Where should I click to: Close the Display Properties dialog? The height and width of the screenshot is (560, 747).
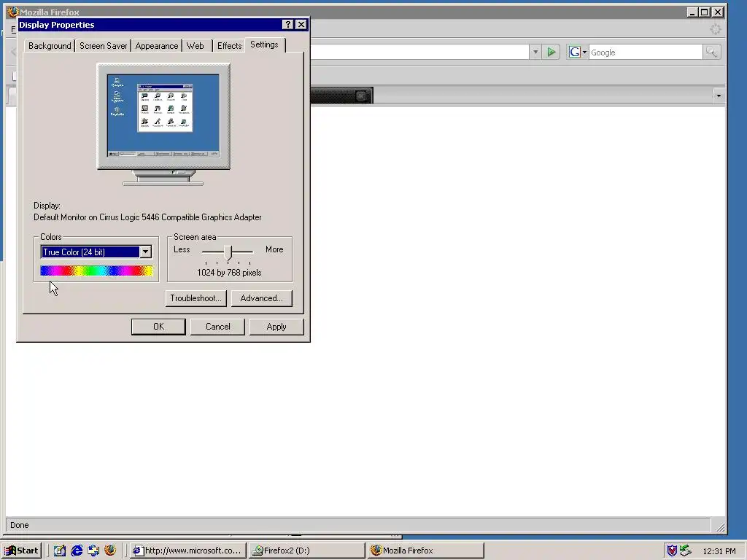click(x=301, y=25)
